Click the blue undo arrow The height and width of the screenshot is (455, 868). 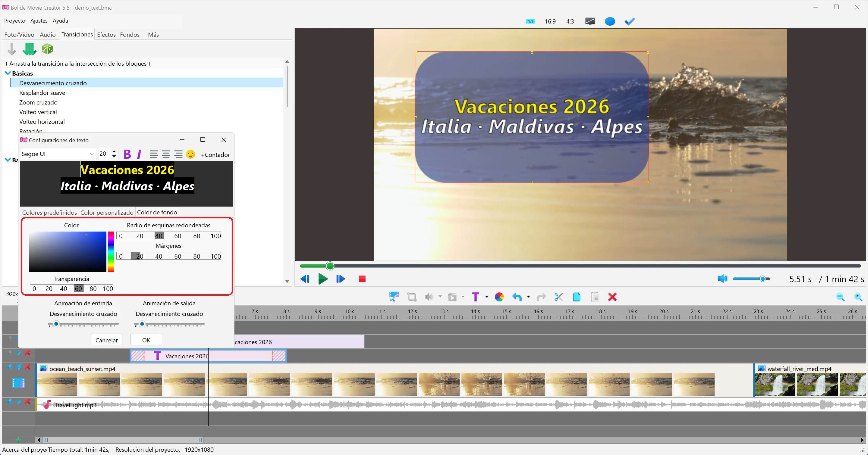[517, 297]
